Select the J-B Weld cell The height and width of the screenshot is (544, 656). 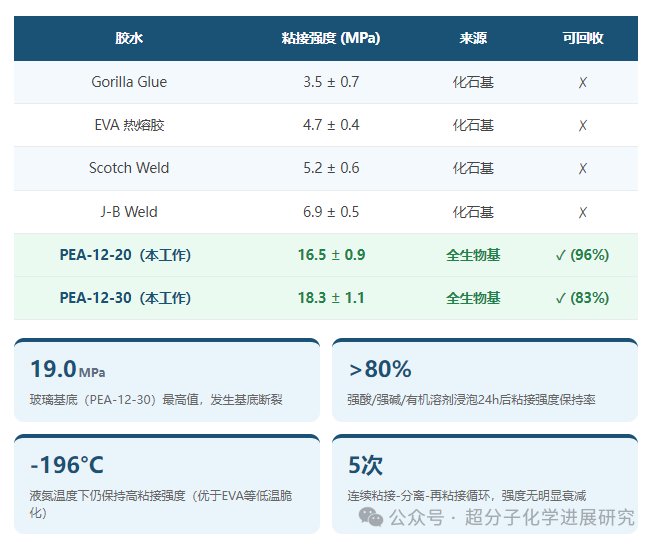(129, 212)
